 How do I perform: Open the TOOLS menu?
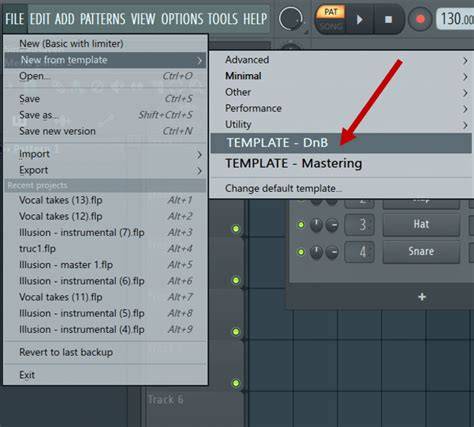tap(223, 19)
